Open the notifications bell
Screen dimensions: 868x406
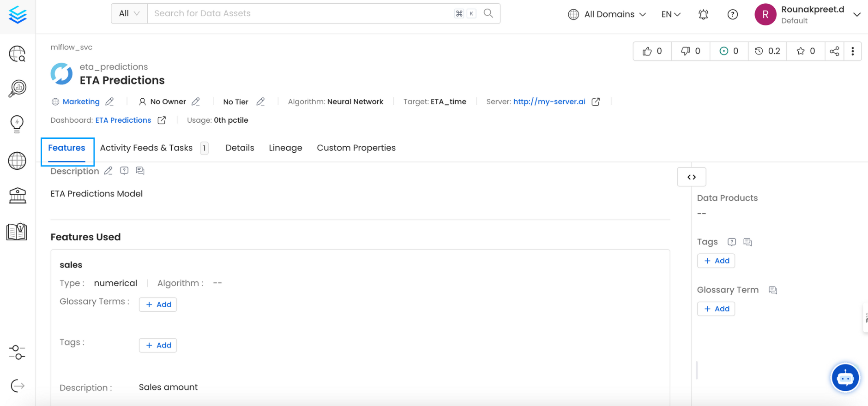[703, 14]
